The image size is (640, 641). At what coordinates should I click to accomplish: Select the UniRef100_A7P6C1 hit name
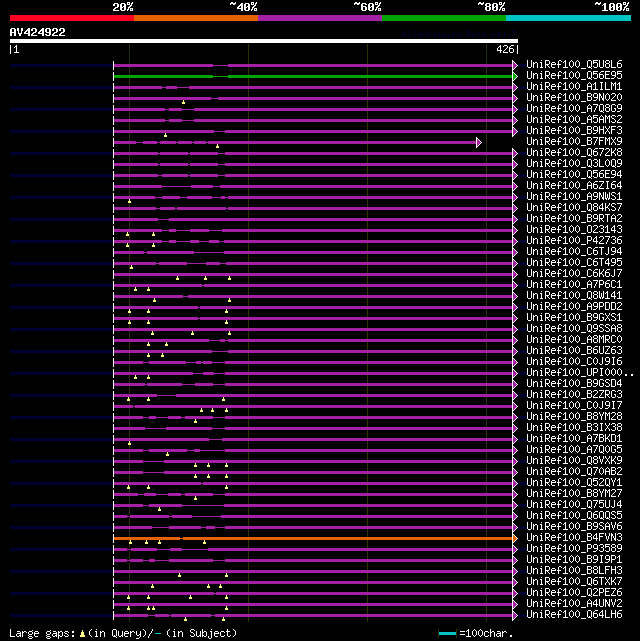(574, 285)
